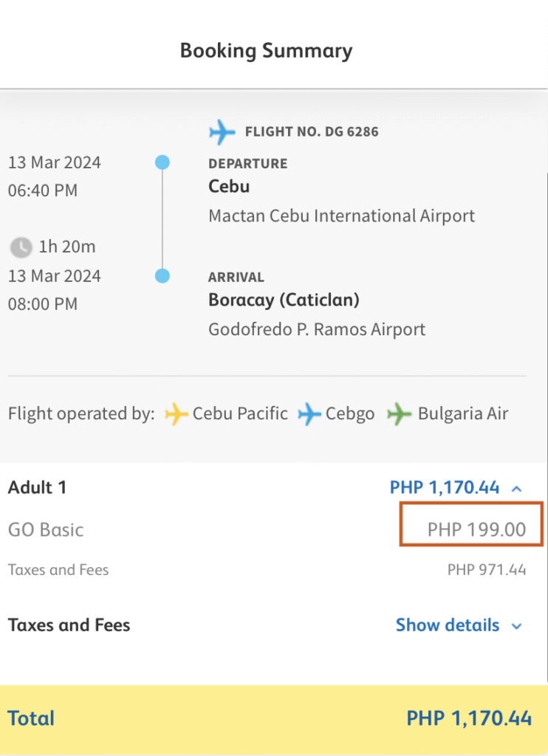Click the Total bar at bottom
548x756 pixels.
(x=274, y=719)
